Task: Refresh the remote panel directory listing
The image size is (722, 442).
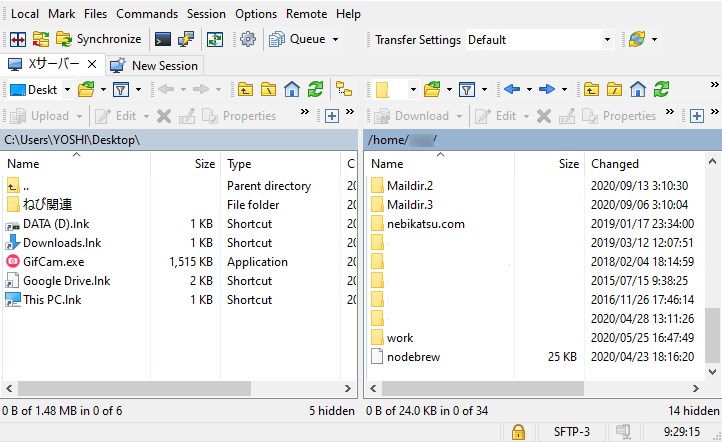Action: (661, 89)
